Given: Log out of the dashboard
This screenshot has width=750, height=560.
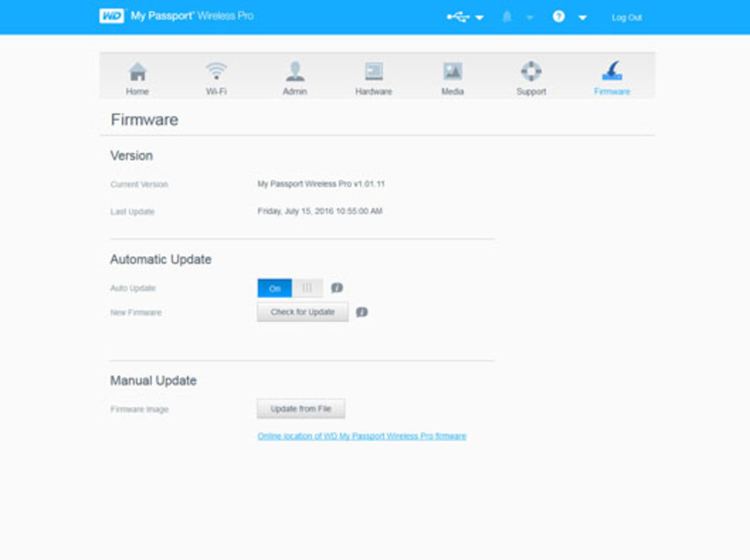Looking at the screenshot, I should coord(627,18).
